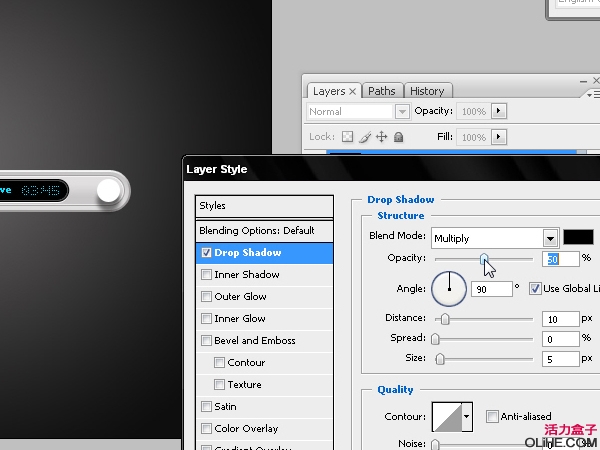Click the Spread slider handle
Image resolution: width=600 pixels, height=450 pixels.
(x=435, y=339)
